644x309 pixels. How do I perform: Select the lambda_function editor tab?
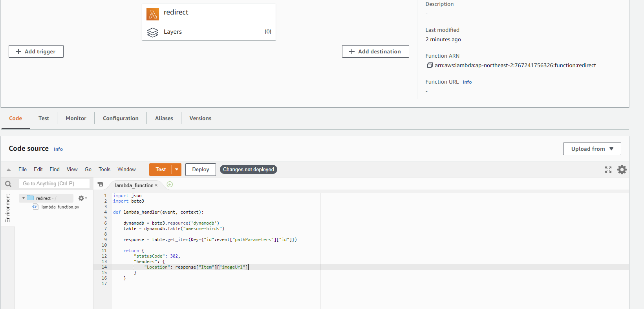[134, 185]
